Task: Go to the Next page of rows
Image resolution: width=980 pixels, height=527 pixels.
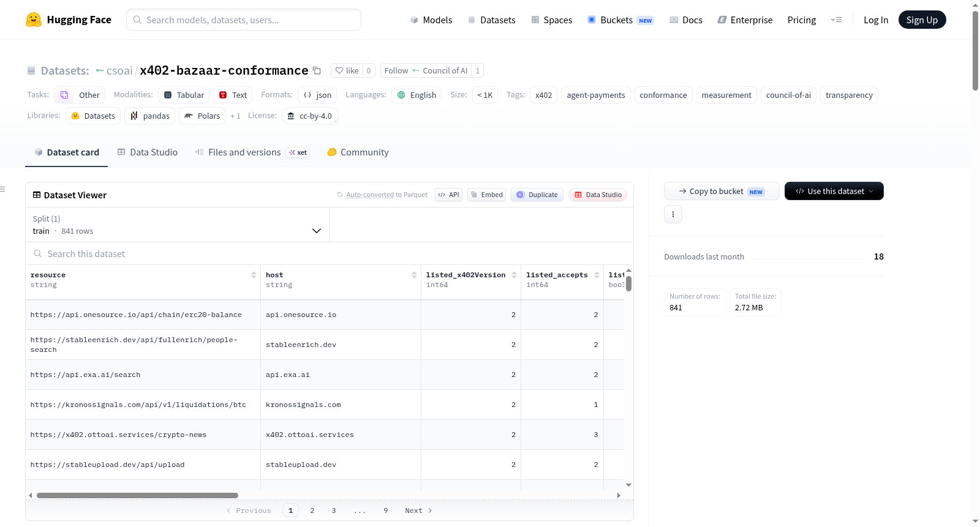Action: click(418, 510)
